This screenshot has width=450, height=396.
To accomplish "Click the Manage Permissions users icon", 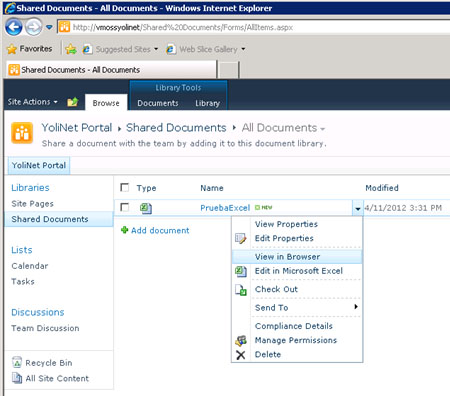I will 241,340.
